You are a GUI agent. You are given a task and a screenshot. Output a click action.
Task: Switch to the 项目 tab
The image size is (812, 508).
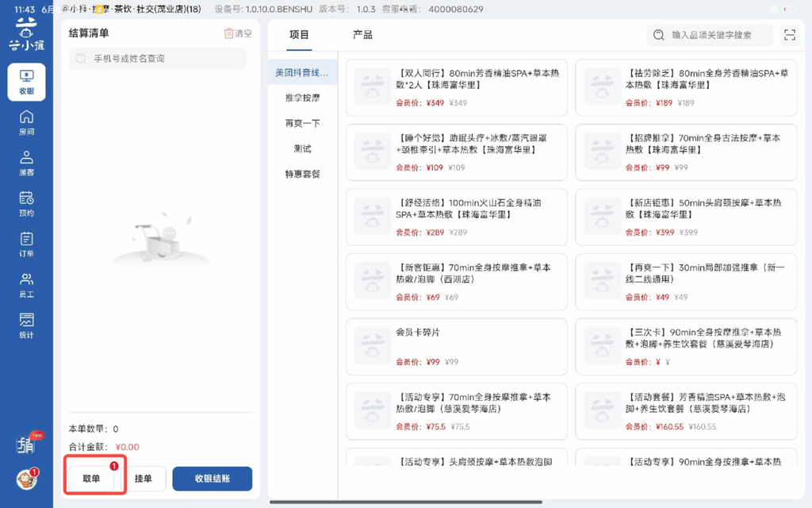(x=299, y=35)
